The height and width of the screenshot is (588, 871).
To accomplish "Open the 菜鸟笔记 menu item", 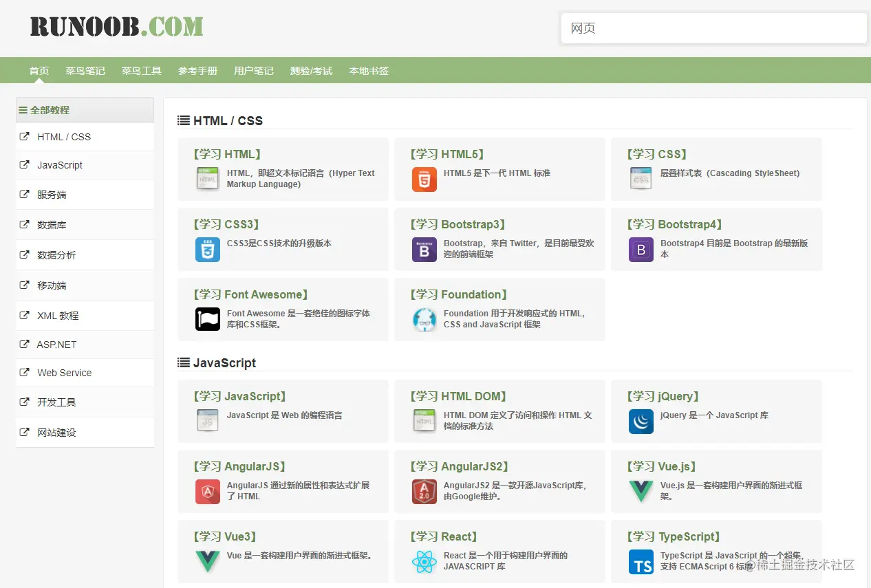I will click(85, 71).
